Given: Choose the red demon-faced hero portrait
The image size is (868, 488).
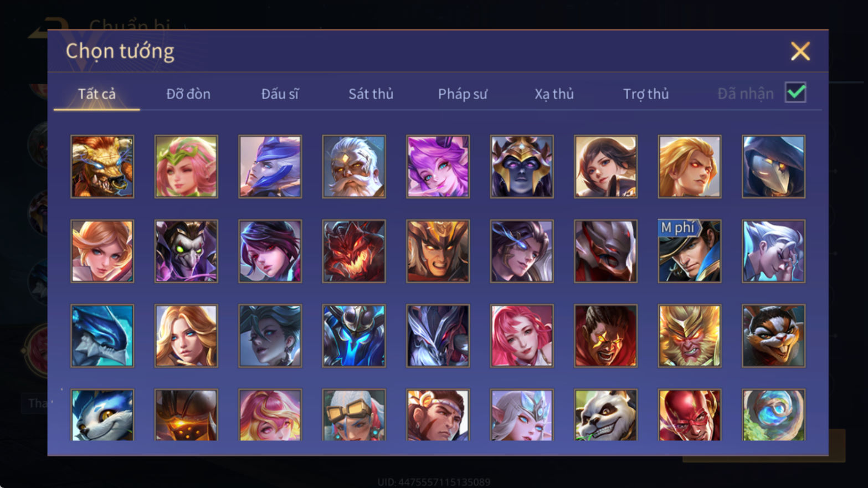Looking at the screenshot, I should click(x=354, y=251).
